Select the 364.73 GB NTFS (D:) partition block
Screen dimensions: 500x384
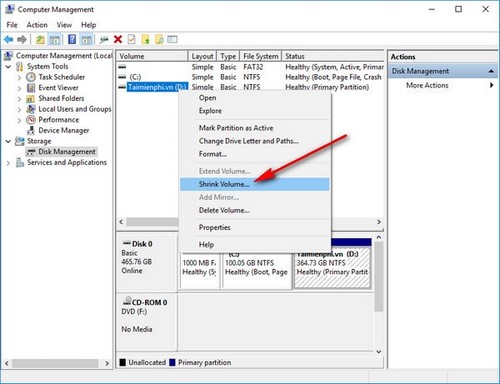click(x=333, y=268)
